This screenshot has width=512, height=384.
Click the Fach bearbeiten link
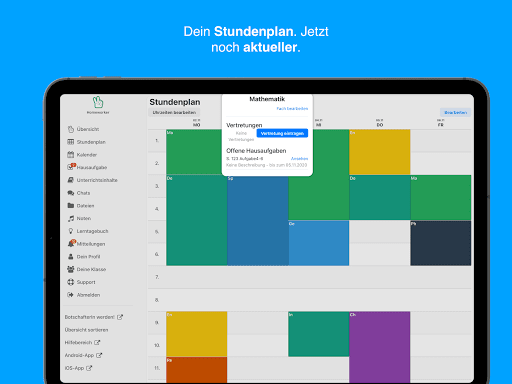pos(292,109)
